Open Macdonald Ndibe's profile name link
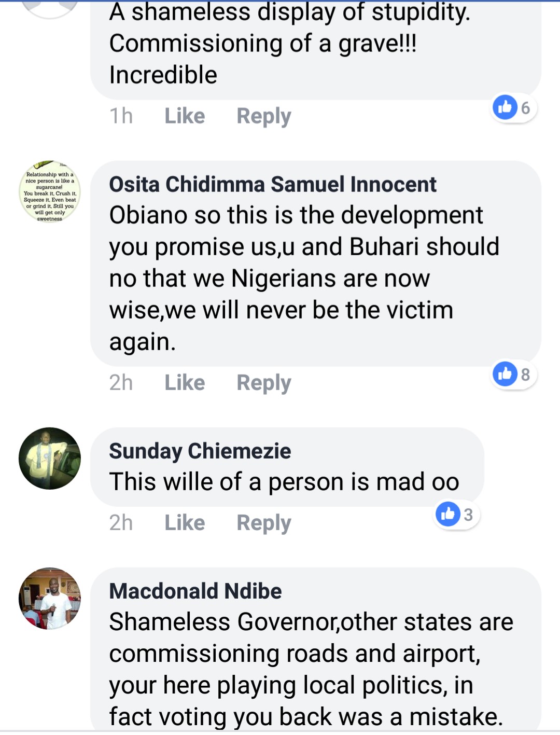 click(x=195, y=591)
